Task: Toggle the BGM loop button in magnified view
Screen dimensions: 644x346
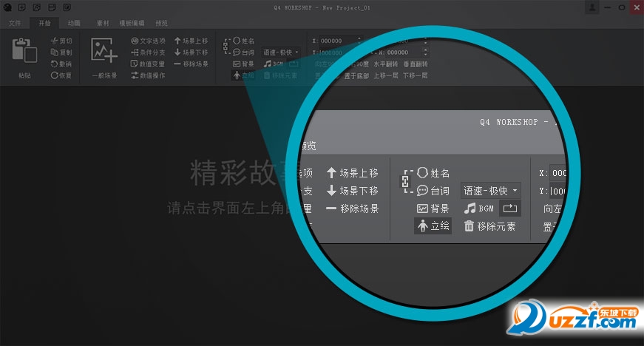Action: (x=509, y=208)
